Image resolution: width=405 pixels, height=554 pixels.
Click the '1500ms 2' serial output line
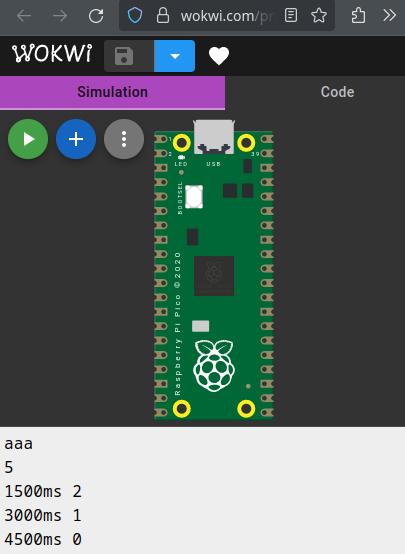coord(43,491)
